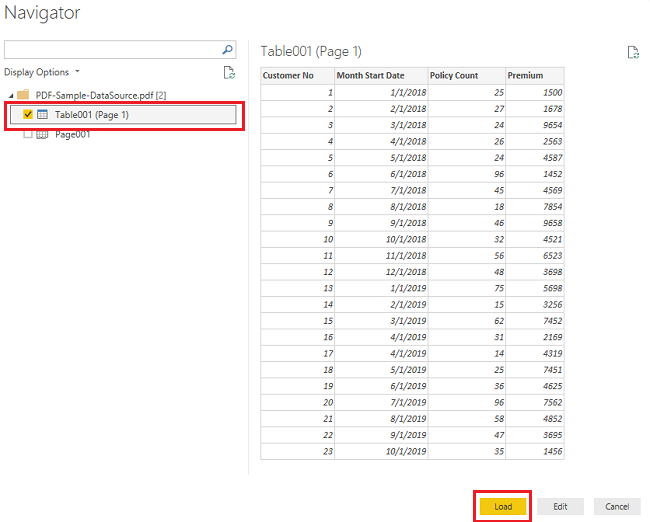This screenshot has height=522, width=650.
Task: Click the date cell 12/1/2018
Action: [381, 272]
